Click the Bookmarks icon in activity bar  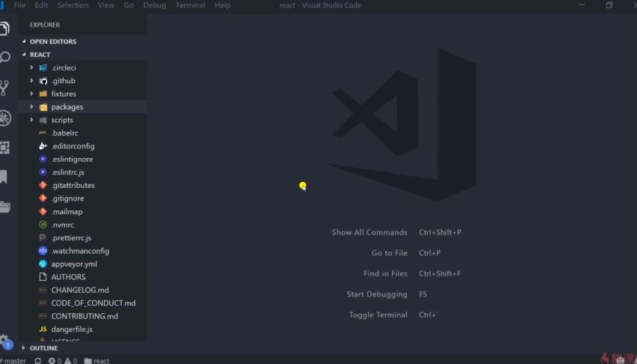tap(4, 177)
